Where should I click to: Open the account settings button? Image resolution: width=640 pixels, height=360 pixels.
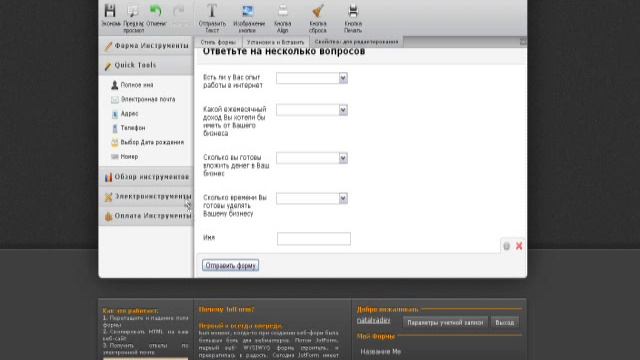pos(445,322)
